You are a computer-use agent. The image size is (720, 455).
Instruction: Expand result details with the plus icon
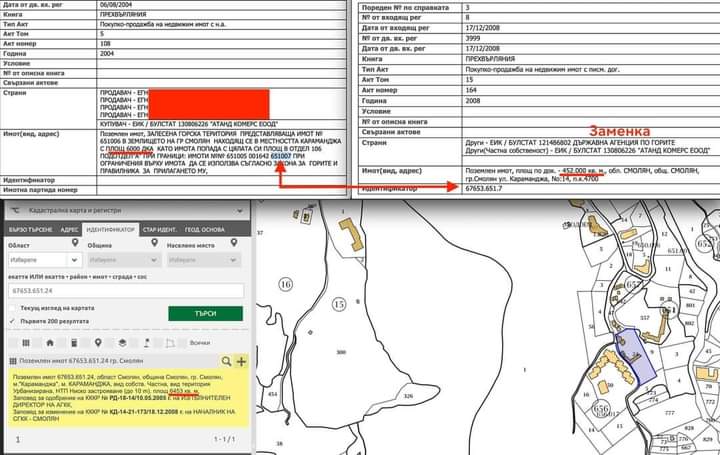(241, 361)
